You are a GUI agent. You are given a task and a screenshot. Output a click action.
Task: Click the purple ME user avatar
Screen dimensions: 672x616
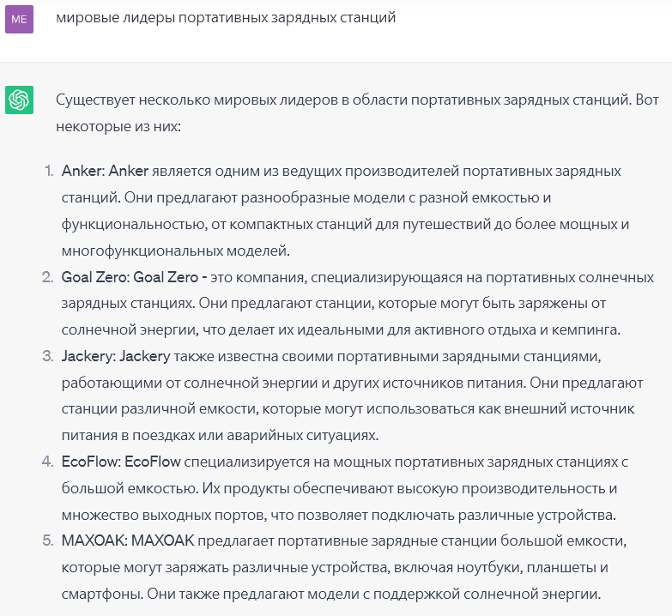[x=19, y=18]
